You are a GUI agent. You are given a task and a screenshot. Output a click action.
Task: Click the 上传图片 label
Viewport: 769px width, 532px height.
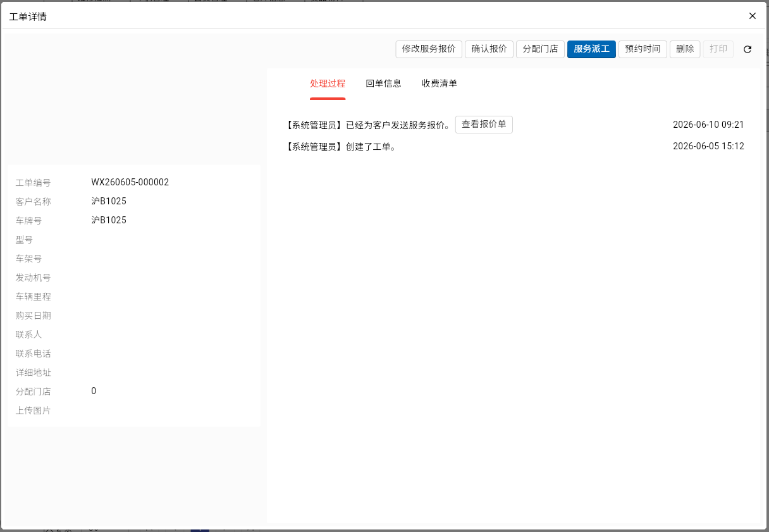pos(33,411)
